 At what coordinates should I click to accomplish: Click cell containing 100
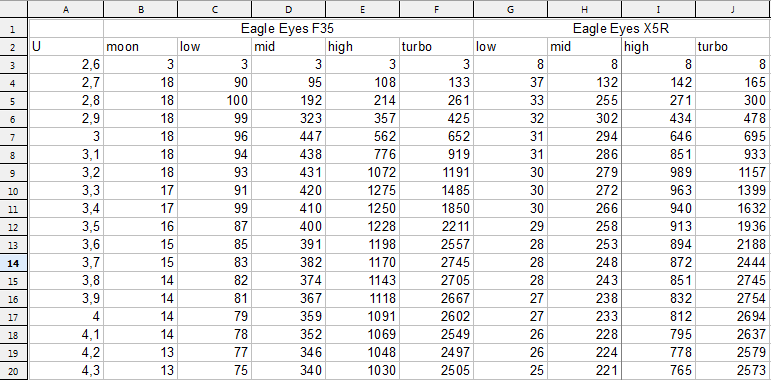coord(214,101)
